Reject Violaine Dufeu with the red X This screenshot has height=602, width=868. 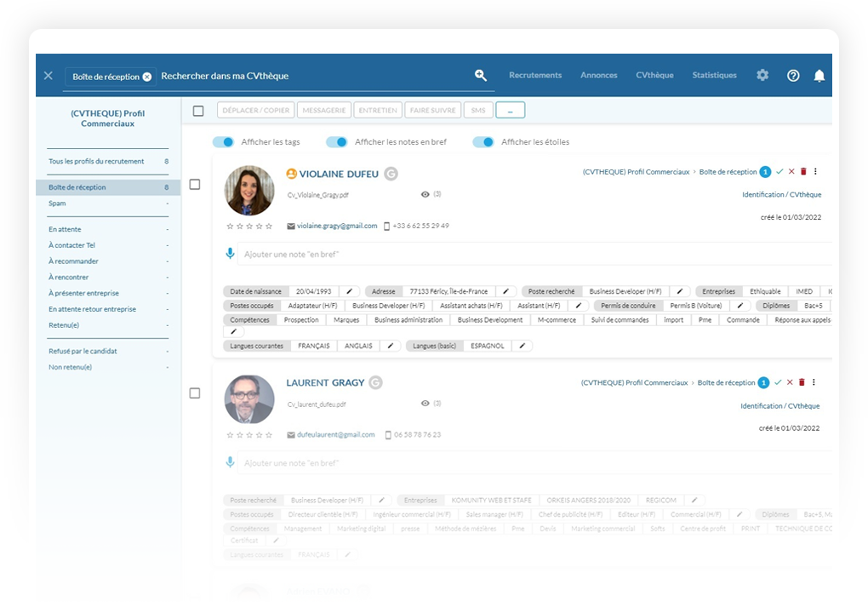(791, 172)
